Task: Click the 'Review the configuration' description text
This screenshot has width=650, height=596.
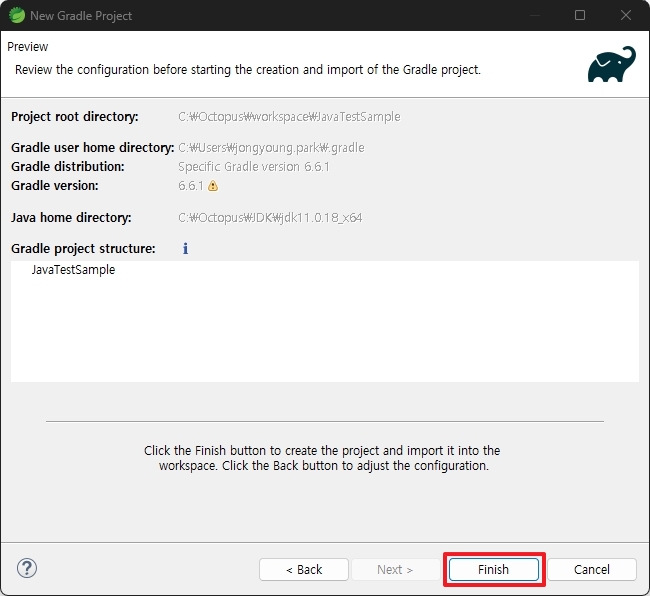Action: coord(248,70)
